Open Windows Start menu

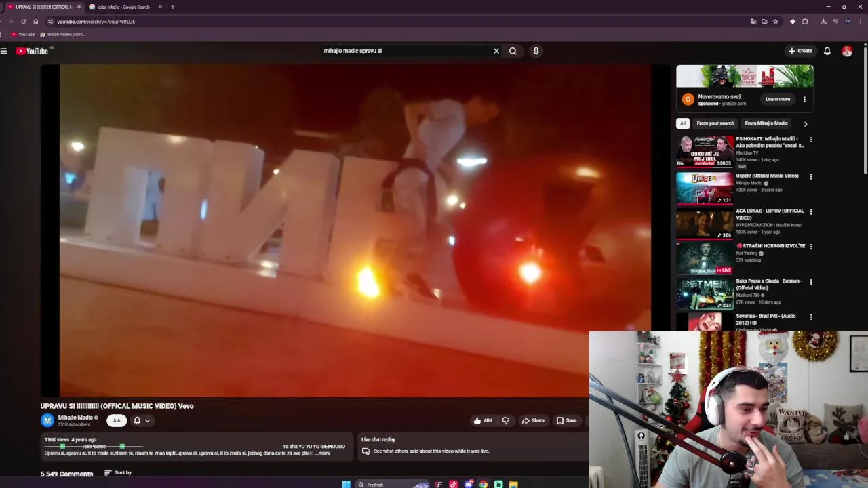click(x=346, y=484)
